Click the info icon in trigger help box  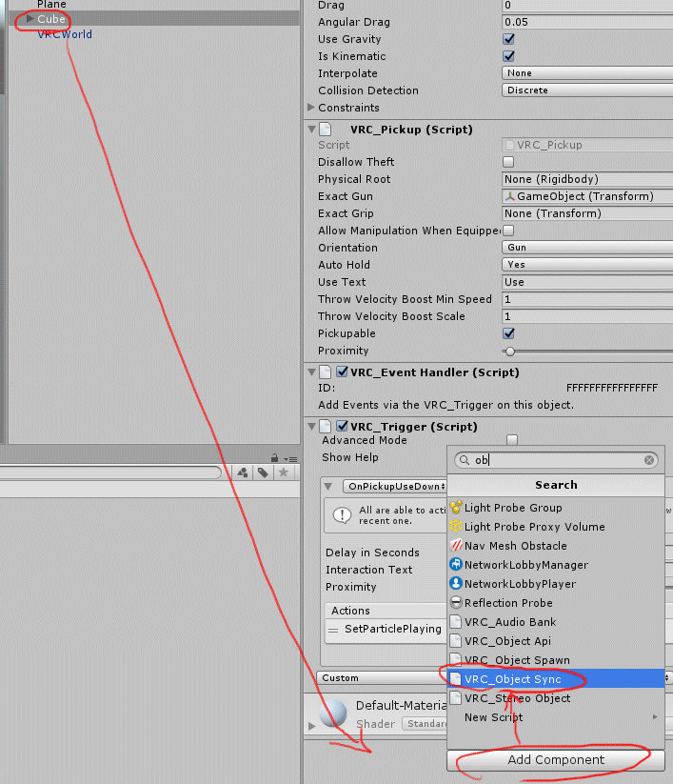coord(342,515)
